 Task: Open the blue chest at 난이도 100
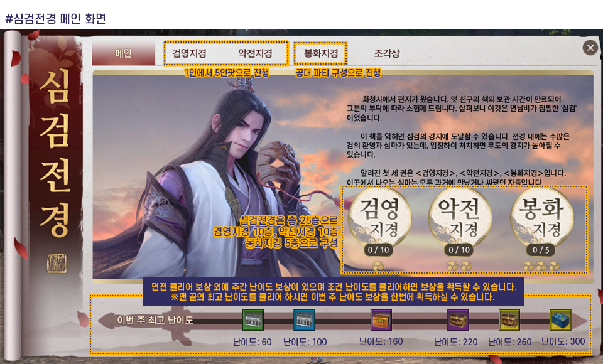pyautogui.click(x=304, y=320)
